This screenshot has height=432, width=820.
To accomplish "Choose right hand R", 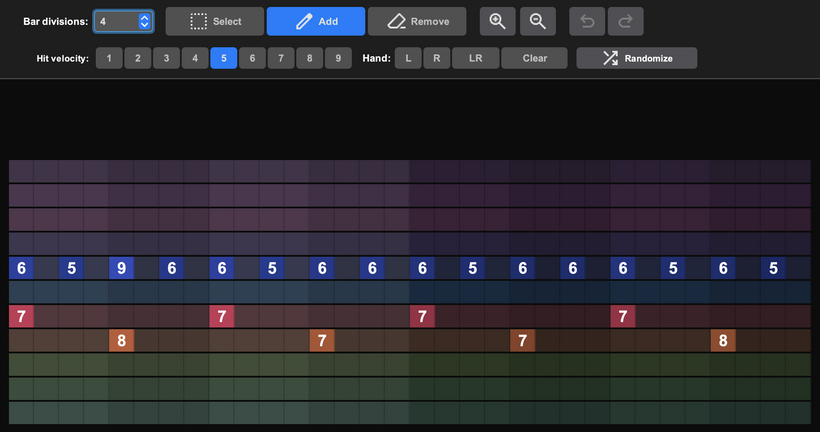I will pyautogui.click(x=437, y=58).
